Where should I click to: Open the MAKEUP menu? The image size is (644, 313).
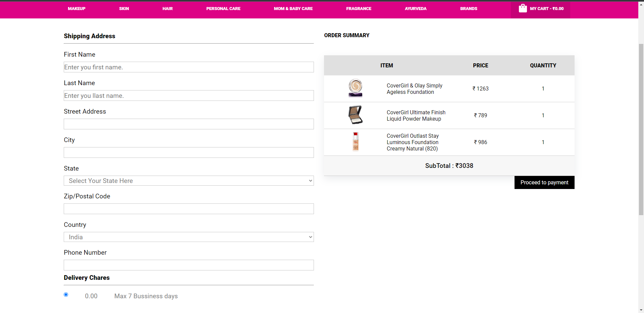(x=76, y=8)
